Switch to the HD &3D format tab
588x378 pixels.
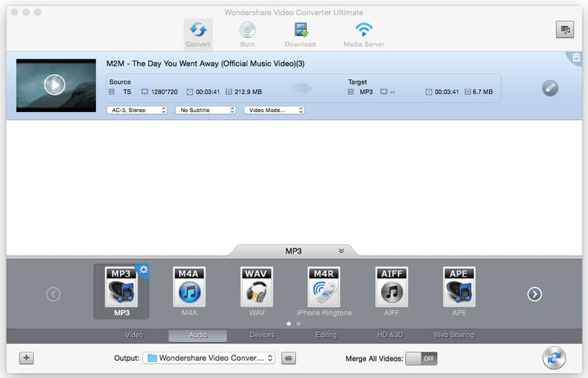(x=390, y=335)
